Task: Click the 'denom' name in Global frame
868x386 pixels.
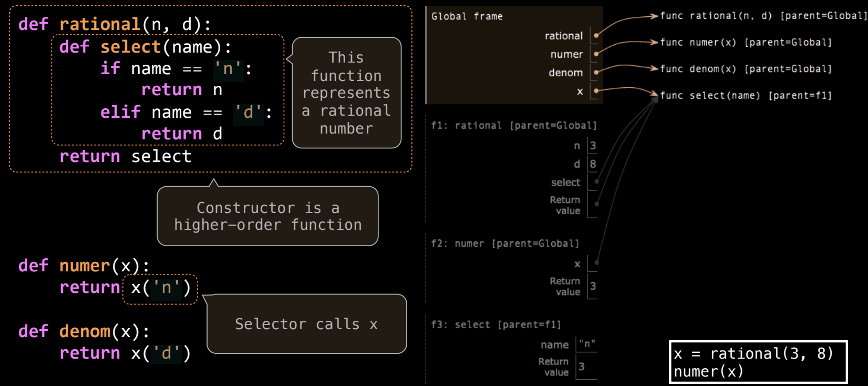Action: click(565, 73)
